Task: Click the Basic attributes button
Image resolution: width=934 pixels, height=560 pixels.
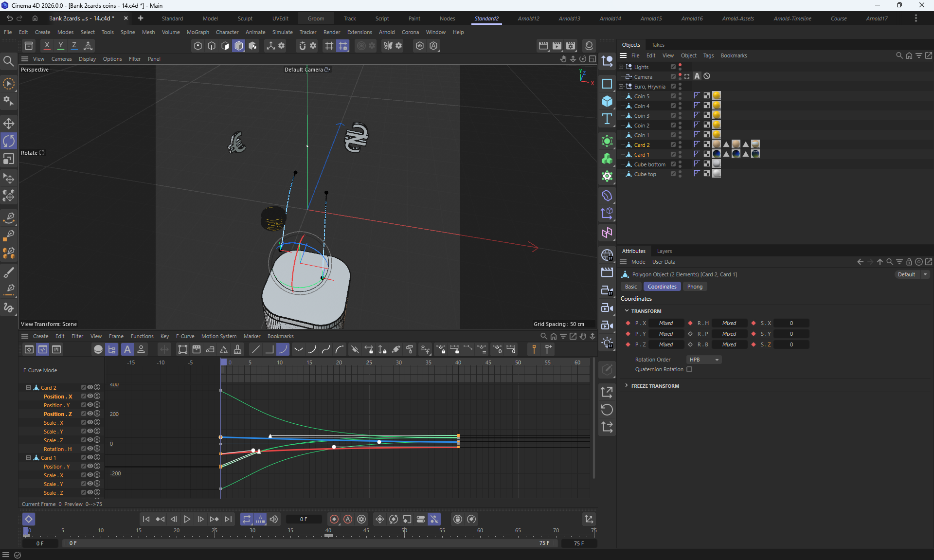Action: 630,287
